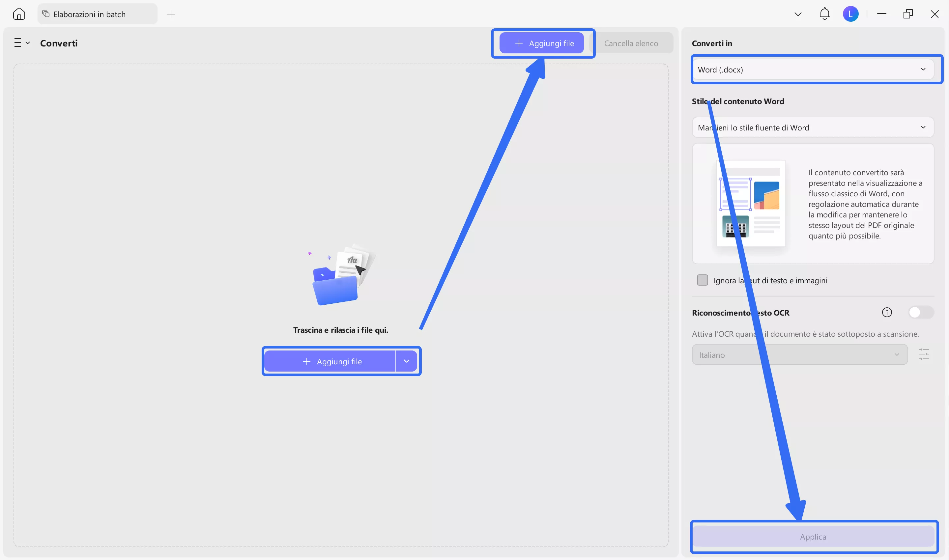Open OCR advanced settings sliders icon
Viewport: 949px width, 560px height.
(924, 354)
